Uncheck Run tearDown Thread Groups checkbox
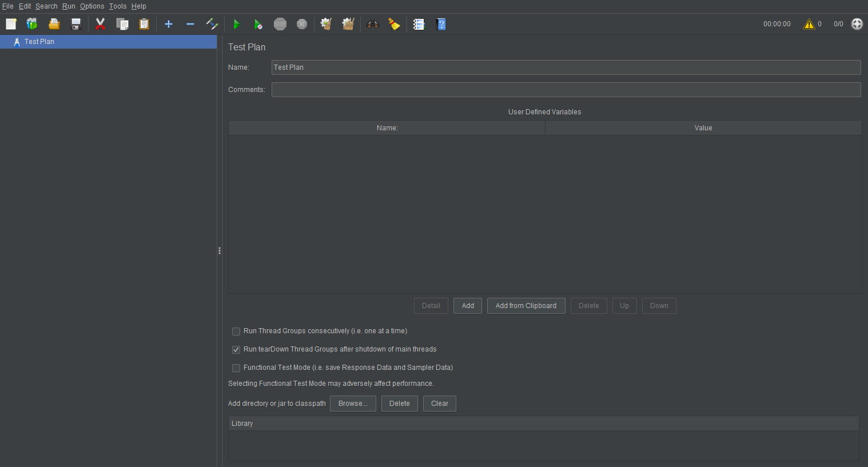Viewport: 868px width, 467px height. pyautogui.click(x=236, y=350)
